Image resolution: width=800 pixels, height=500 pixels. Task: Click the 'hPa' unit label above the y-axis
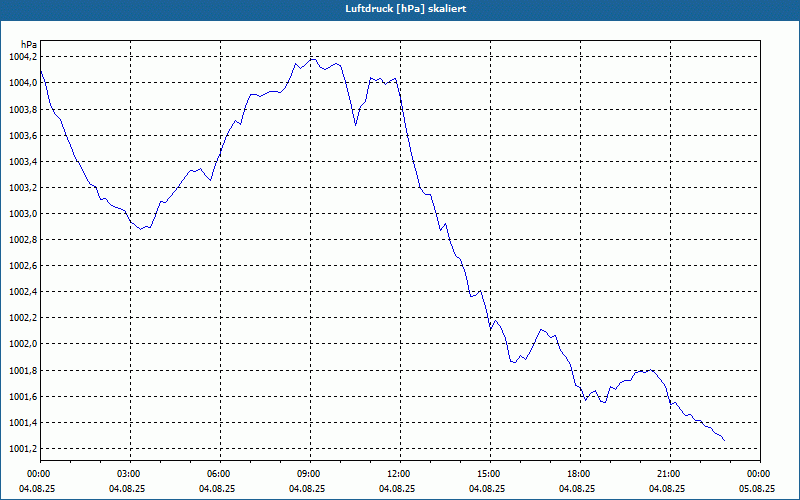click(29, 45)
